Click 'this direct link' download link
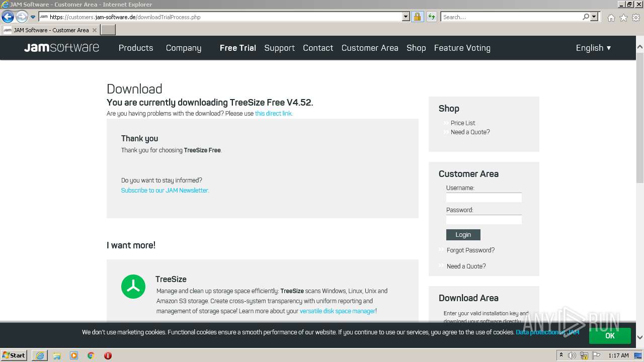644x362 pixels. [273, 114]
